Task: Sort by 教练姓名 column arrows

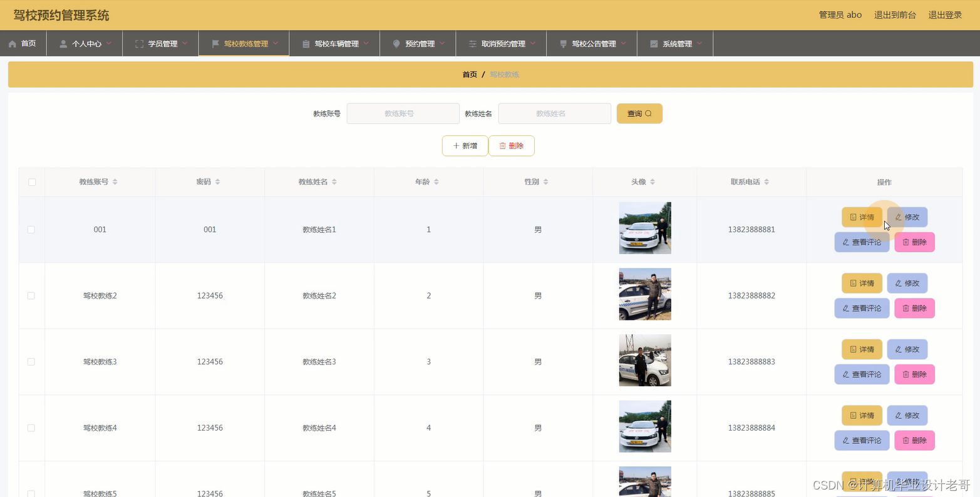Action: pos(334,182)
